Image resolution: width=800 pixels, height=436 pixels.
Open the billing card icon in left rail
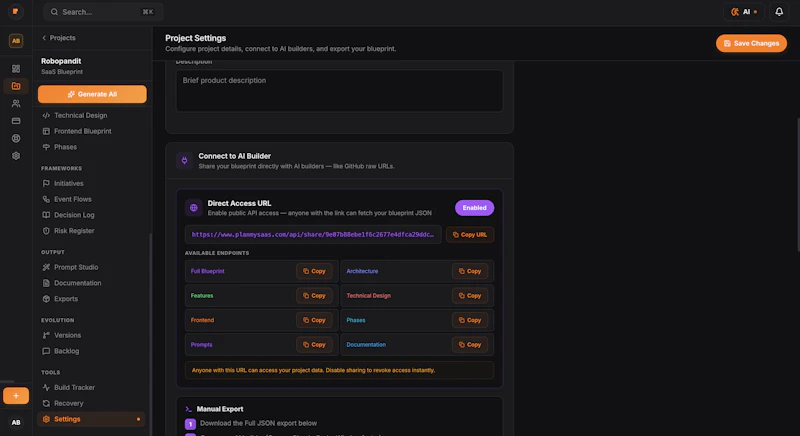tap(16, 121)
